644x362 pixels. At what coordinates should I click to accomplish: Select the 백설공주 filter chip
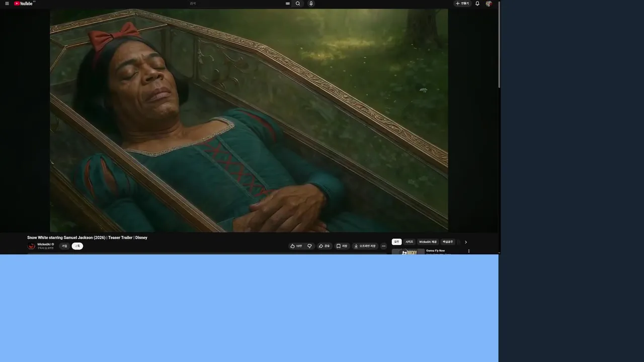coord(448,242)
